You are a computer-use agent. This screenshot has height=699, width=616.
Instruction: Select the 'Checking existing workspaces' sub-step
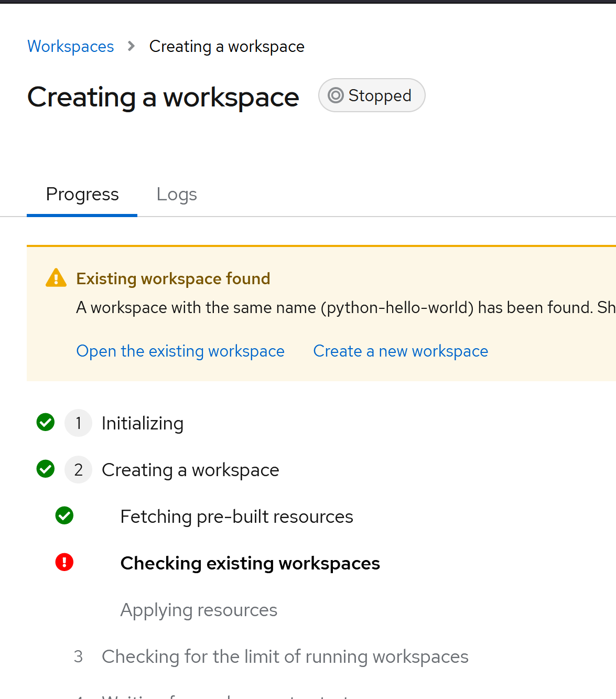tap(250, 563)
